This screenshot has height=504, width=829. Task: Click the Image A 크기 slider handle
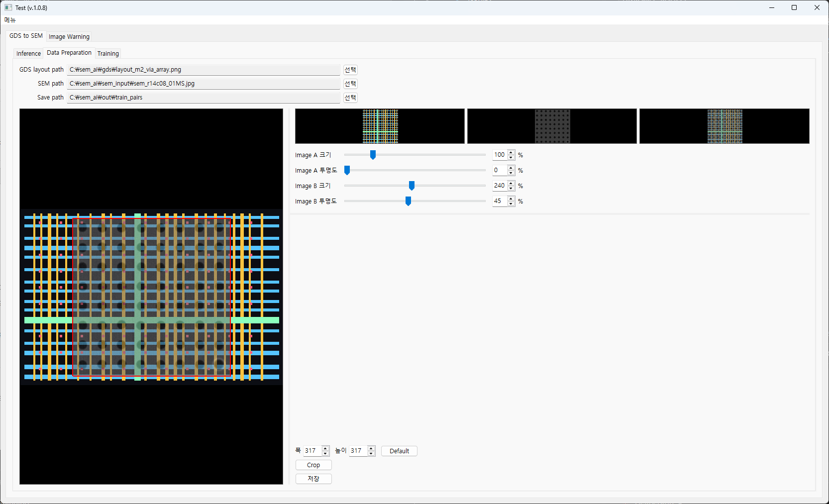point(373,155)
